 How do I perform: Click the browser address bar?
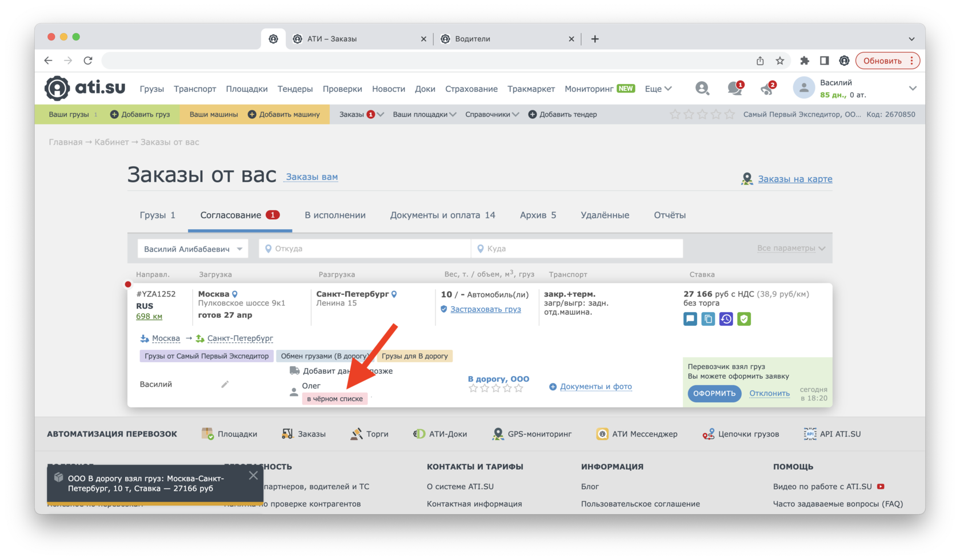pos(426,61)
